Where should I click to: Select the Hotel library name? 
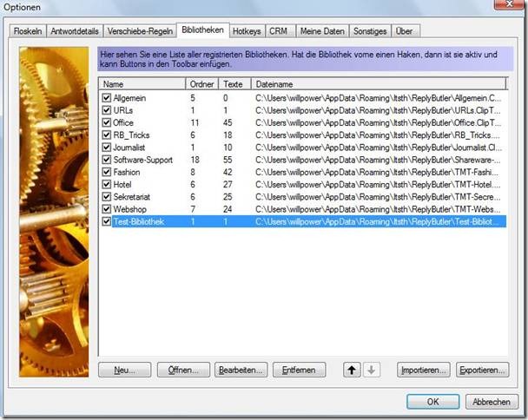coord(122,185)
